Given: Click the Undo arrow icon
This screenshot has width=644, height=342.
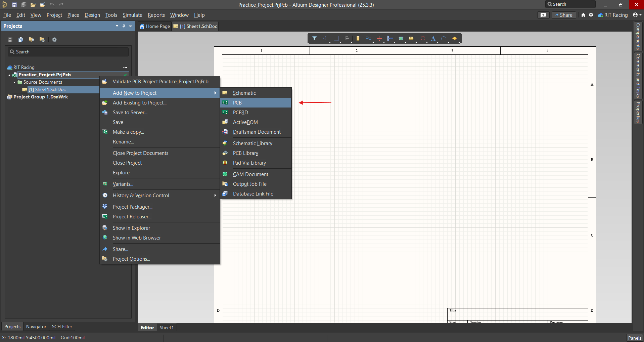Looking at the screenshot, I should tap(52, 4).
